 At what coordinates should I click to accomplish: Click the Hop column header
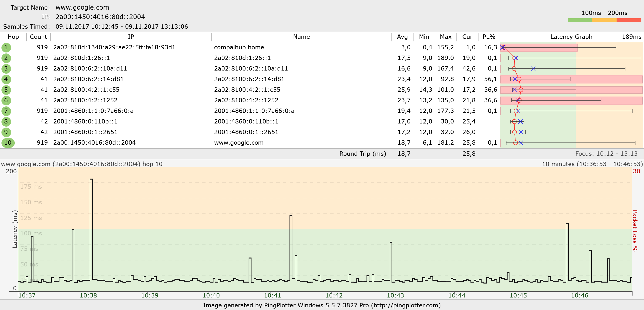13,37
